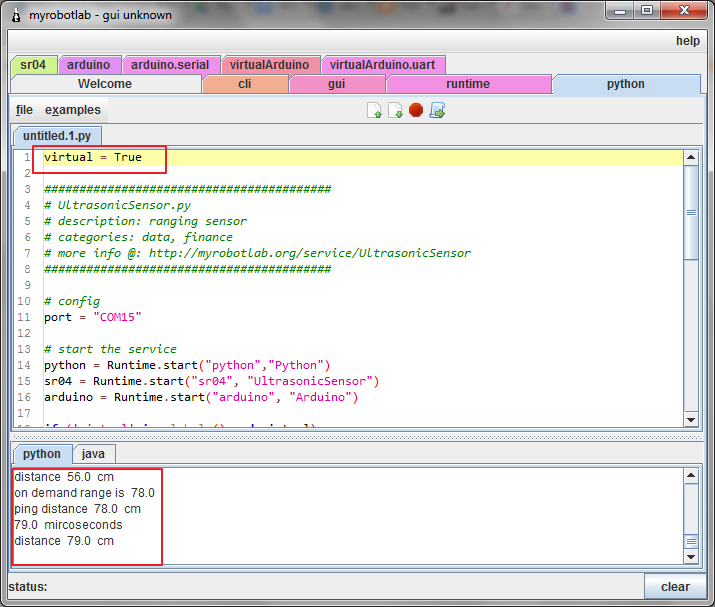Select the virtualArduino tab
715x607 pixels.
tap(269, 65)
